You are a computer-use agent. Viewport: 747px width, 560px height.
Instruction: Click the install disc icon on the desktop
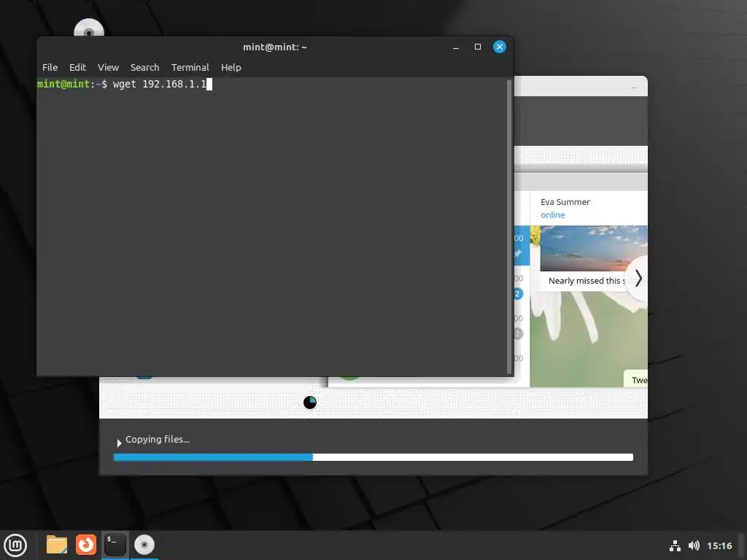click(x=89, y=28)
